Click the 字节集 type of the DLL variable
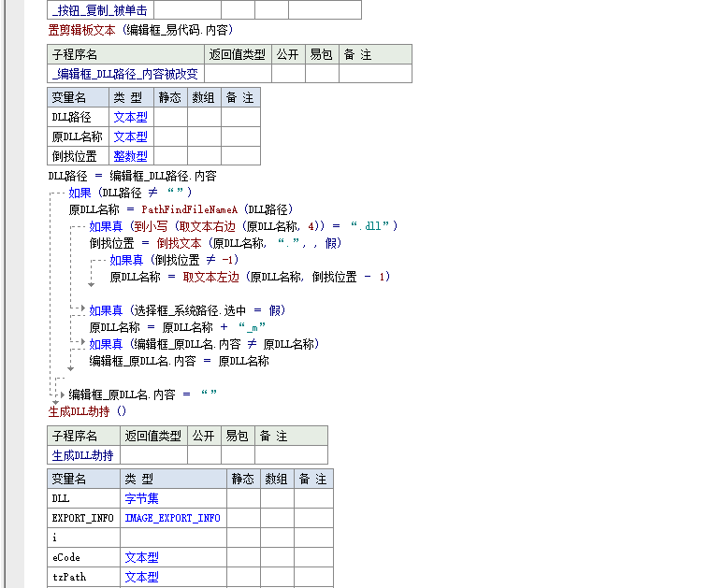Image resolution: width=709 pixels, height=588 pixels. click(x=141, y=499)
